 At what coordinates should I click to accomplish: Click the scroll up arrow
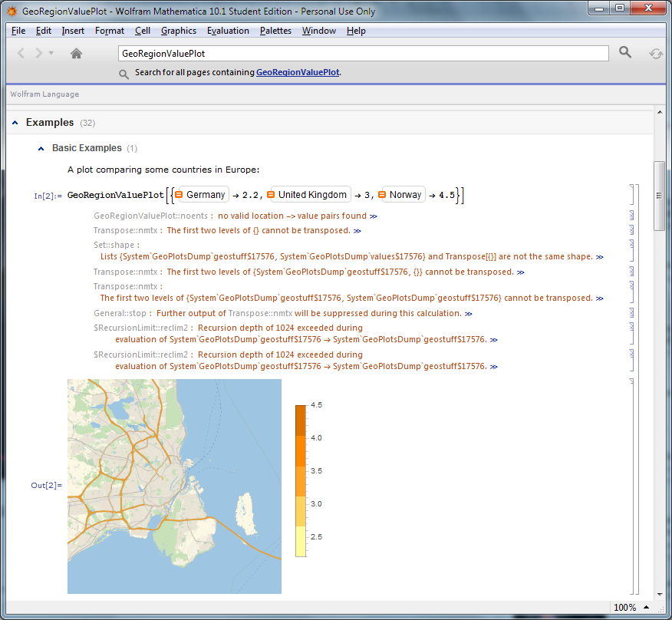click(x=660, y=112)
